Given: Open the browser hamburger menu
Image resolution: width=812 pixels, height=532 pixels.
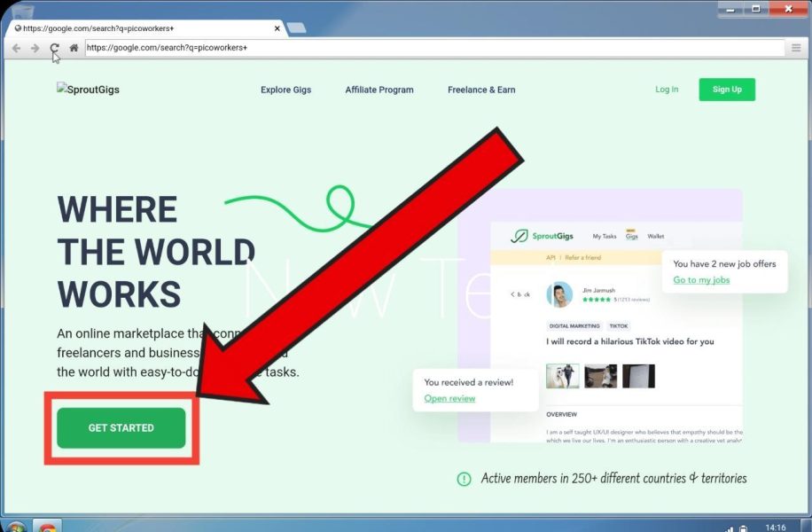Looking at the screenshot, I should tap(796, 48).
